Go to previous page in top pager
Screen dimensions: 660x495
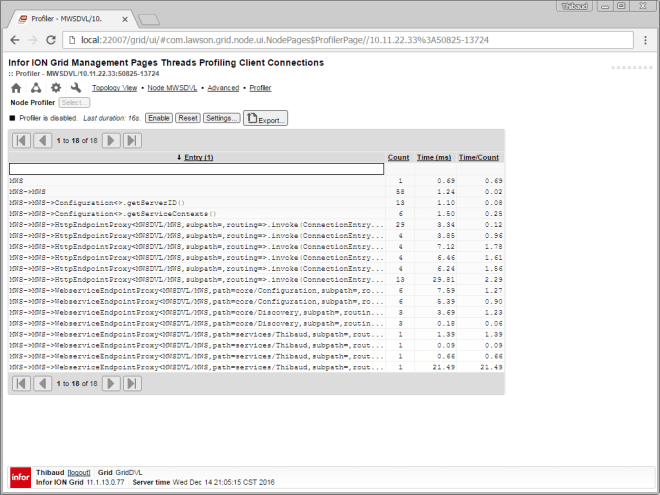click(43, 140)
